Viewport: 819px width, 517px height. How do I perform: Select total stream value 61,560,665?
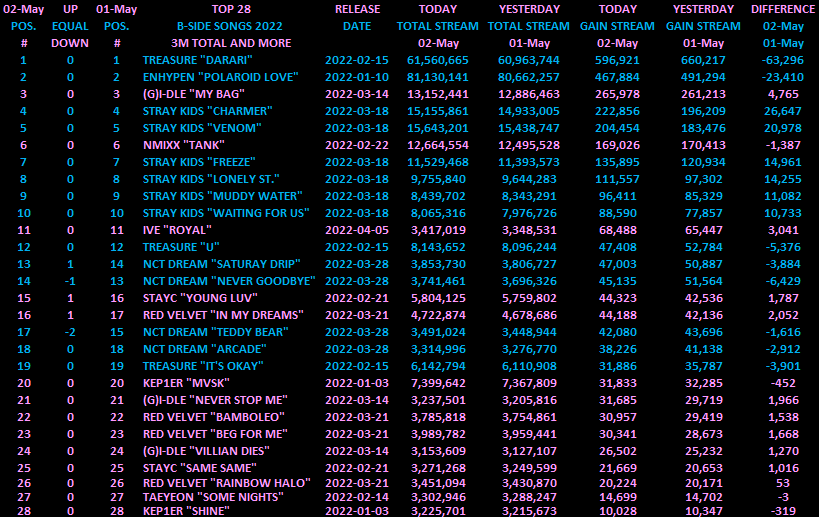pos(438,60)
